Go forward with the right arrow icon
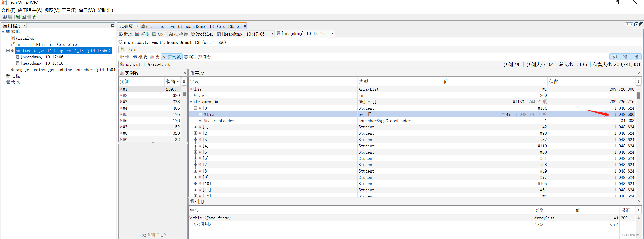 [127, 57]
